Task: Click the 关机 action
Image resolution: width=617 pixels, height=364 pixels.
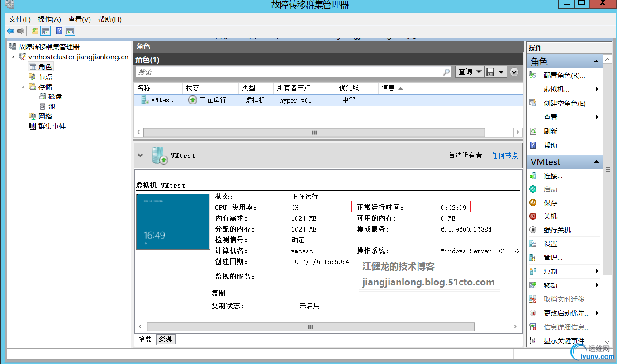Action: (x=551, y=217)
